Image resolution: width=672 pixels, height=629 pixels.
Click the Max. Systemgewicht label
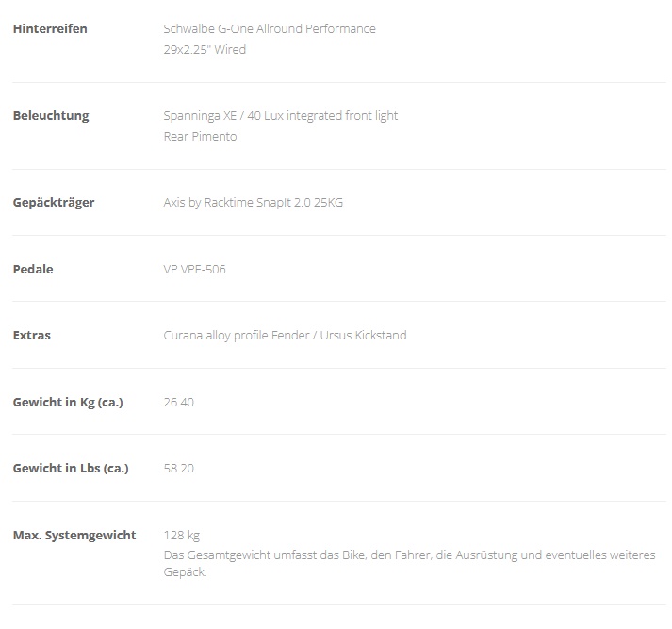[x=74, y=535]
